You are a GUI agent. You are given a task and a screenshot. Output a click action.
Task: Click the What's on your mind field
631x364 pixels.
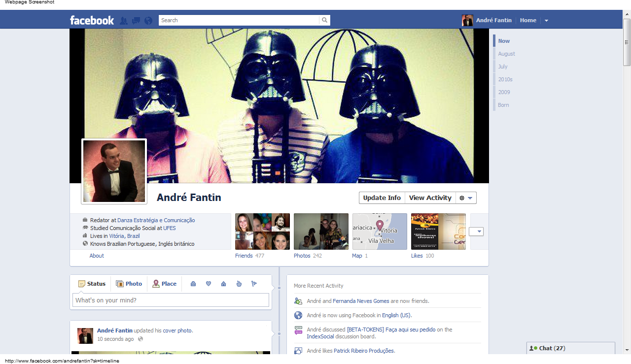coord(171,300)
